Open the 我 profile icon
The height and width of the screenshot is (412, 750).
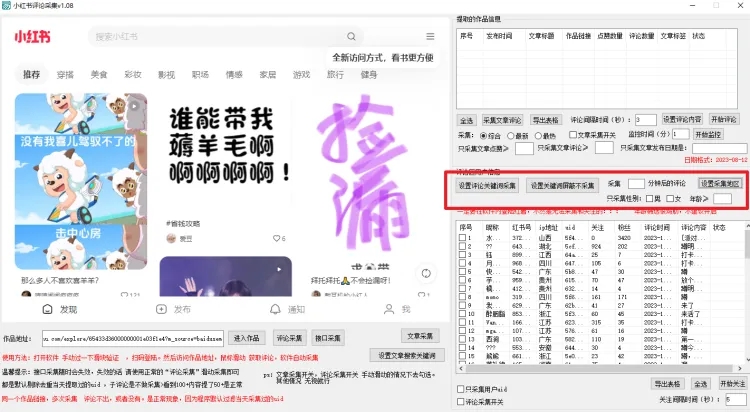tap(389, 309)
